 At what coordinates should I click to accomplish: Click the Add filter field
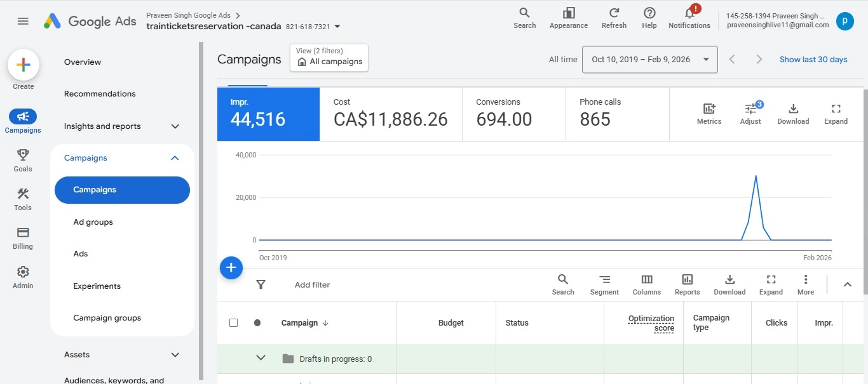pyautogui.click(x=312, y=285)
